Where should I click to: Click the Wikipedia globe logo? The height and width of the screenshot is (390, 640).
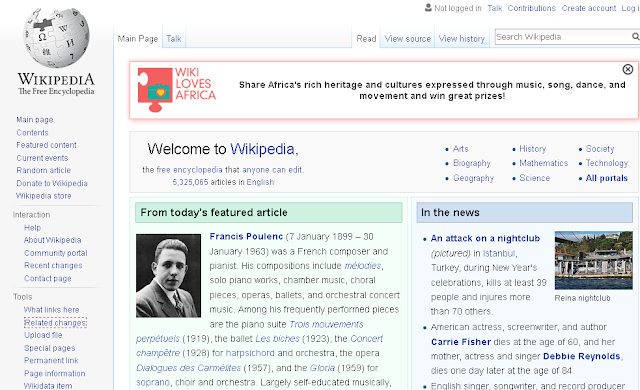point(56,37)
